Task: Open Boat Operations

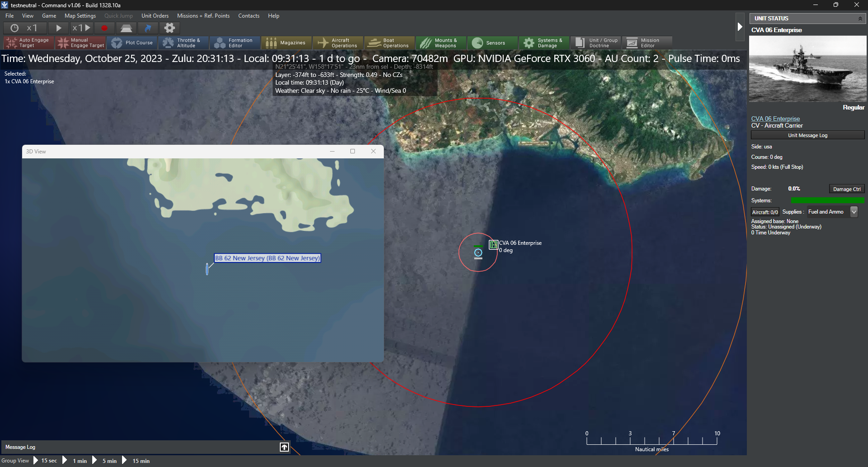Action: click(x=390, y=43)
